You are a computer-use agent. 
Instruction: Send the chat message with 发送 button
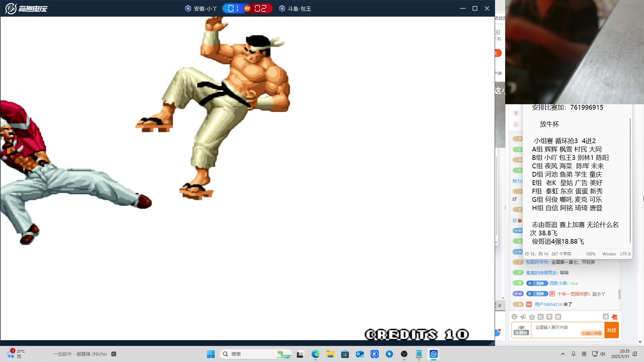click(611, 330)
